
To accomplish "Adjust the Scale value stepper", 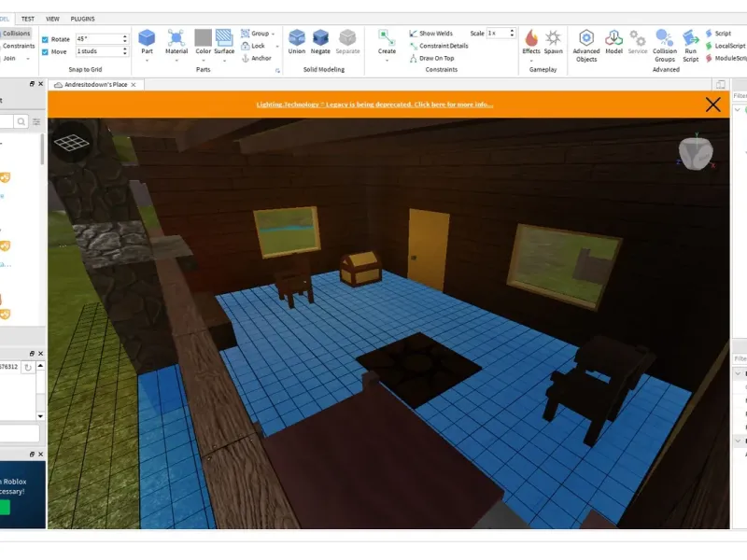I will point(512,34).
